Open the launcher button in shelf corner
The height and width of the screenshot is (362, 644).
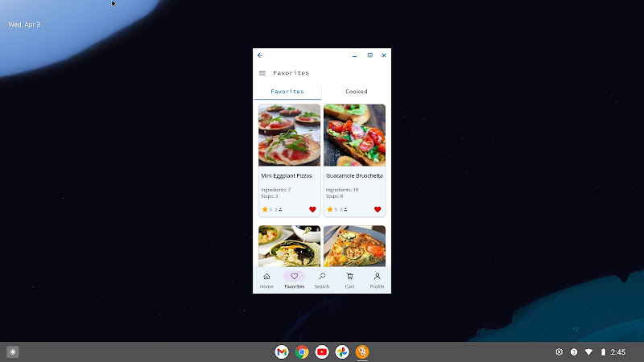pos(13,352)
